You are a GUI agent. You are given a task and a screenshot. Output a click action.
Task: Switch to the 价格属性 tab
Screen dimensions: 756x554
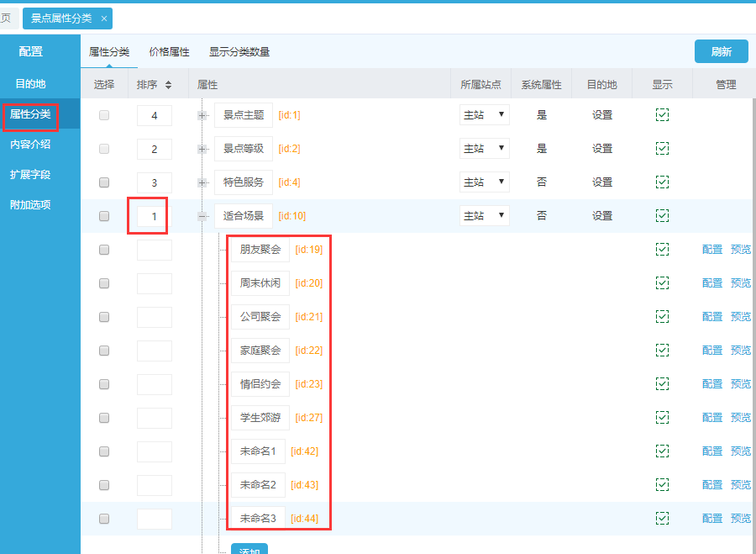click(169, 52)
